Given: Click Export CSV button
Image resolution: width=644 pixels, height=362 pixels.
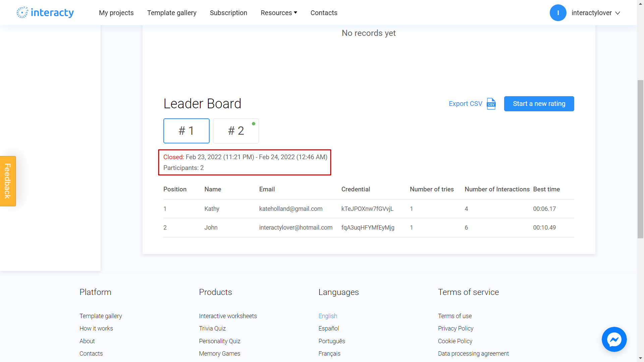Looking at the screenshot, I should (x=472, y=104).
